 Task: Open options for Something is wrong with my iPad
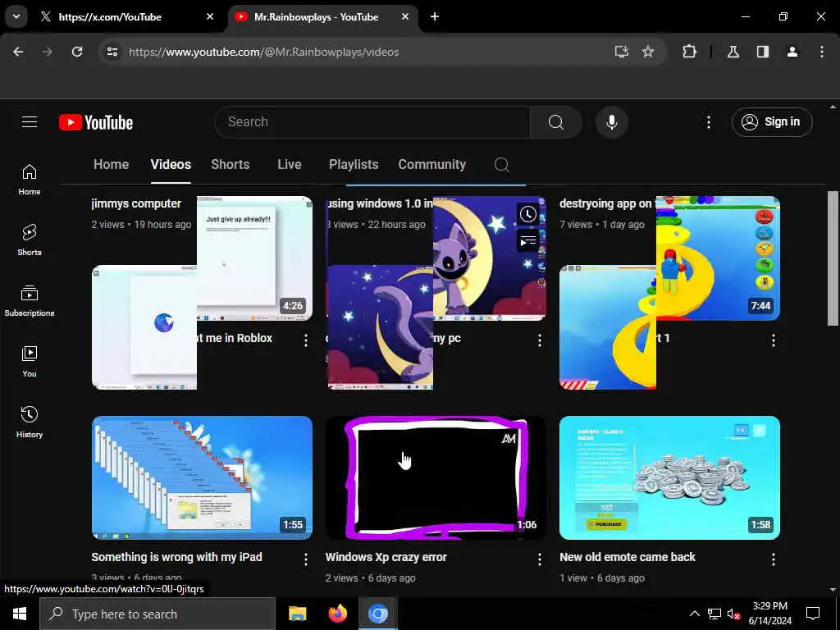tap(306, 559)
